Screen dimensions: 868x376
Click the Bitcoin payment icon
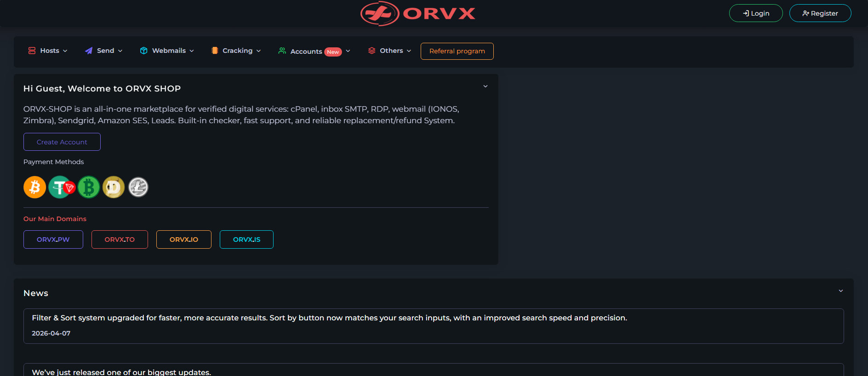coord(34,187)
